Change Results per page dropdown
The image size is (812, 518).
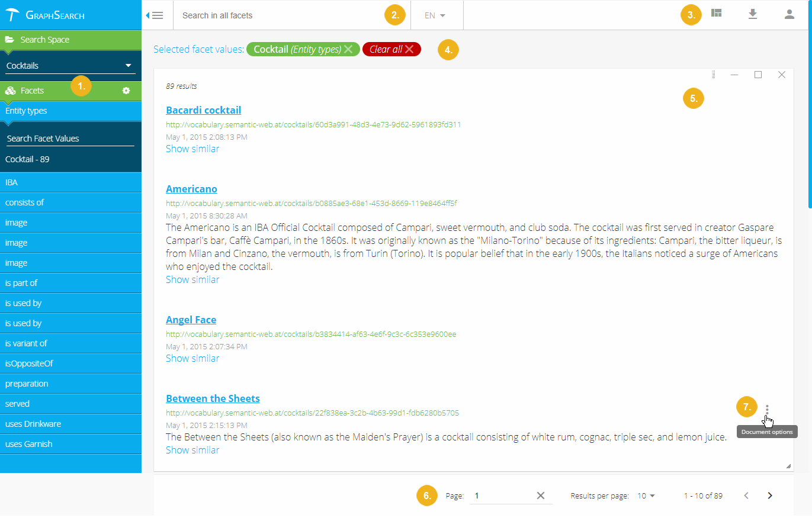(646, 496)
